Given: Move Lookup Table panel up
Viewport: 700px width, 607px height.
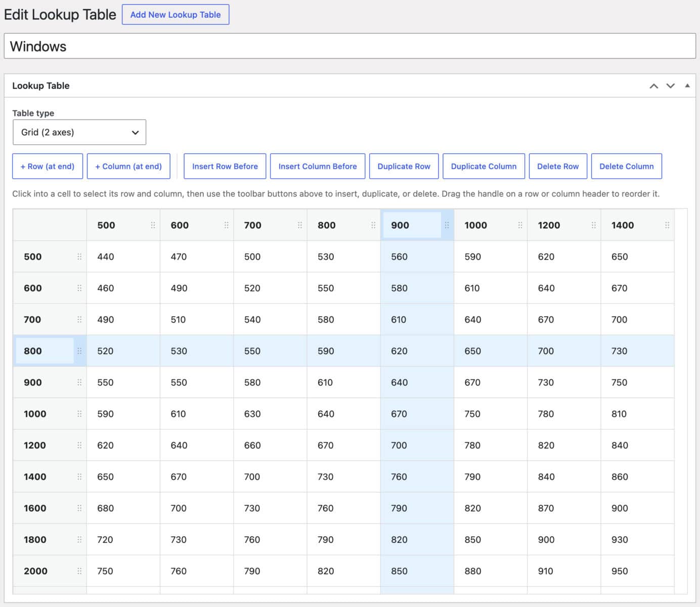Looking at the screenshot, I should [x=654, y=86].
